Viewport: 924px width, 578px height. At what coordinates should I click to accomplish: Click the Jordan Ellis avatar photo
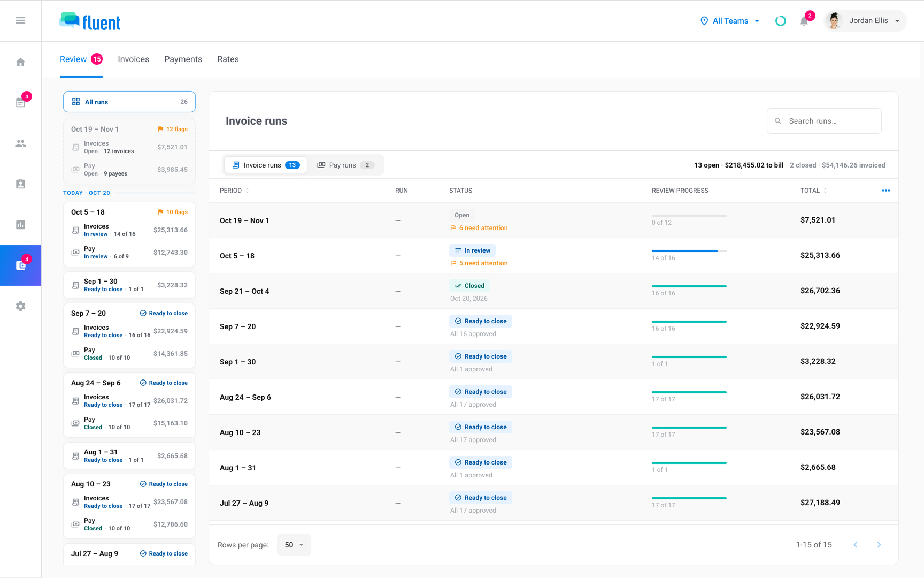pos(834,21)
